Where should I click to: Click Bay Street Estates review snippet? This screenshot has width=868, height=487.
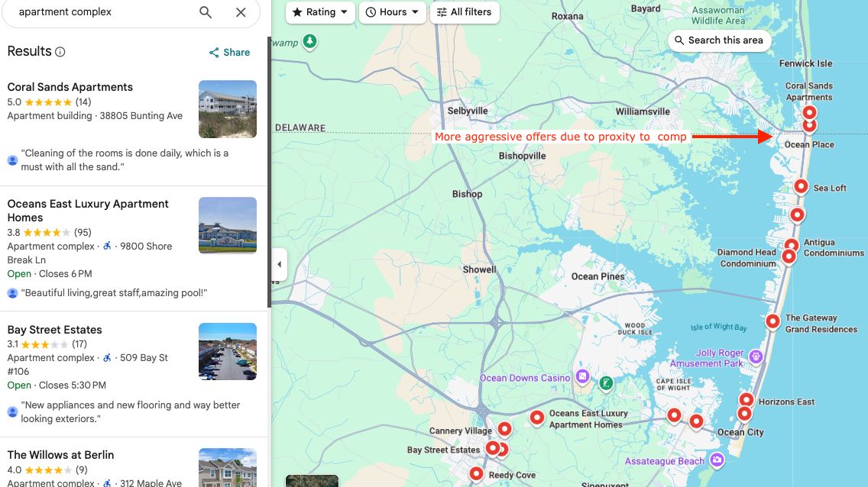click(131, 412)
